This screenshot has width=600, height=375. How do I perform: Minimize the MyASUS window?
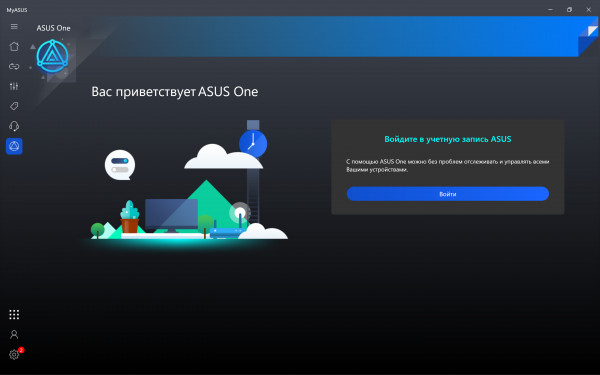(550, 10)
